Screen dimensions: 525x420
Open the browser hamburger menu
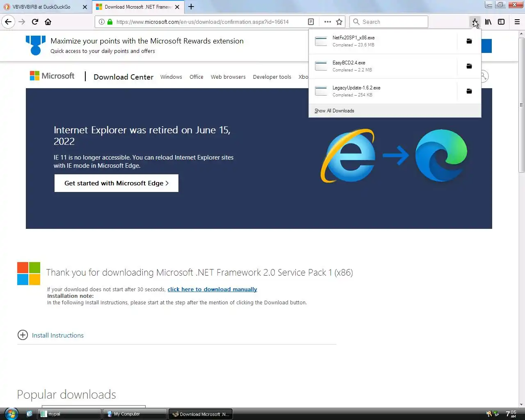click(x=517, y=22)
